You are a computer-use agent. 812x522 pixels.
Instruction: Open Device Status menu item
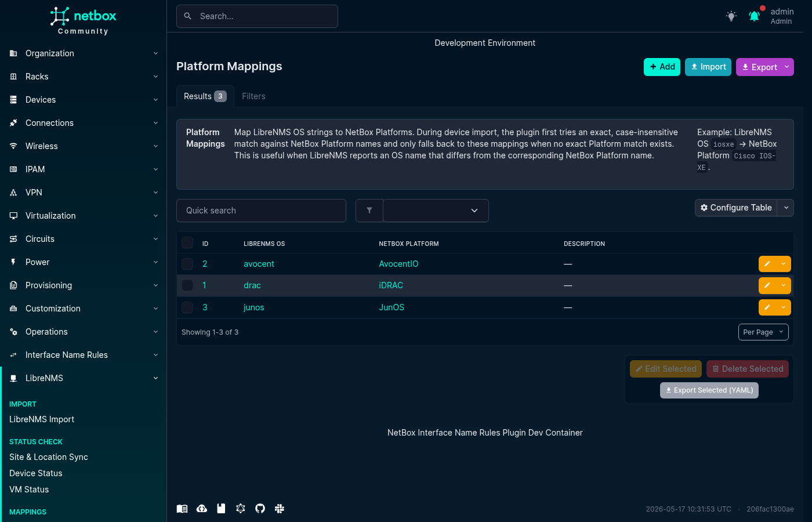coord(36,473)
